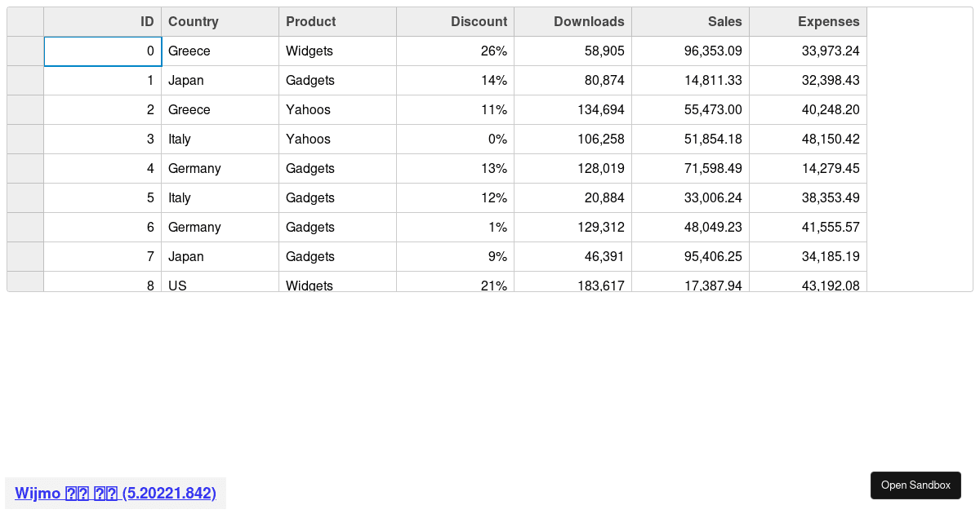This screenshot has width=980, height=514.
Task: Click the Japan cell in row 1
Action: pos(220,81)
